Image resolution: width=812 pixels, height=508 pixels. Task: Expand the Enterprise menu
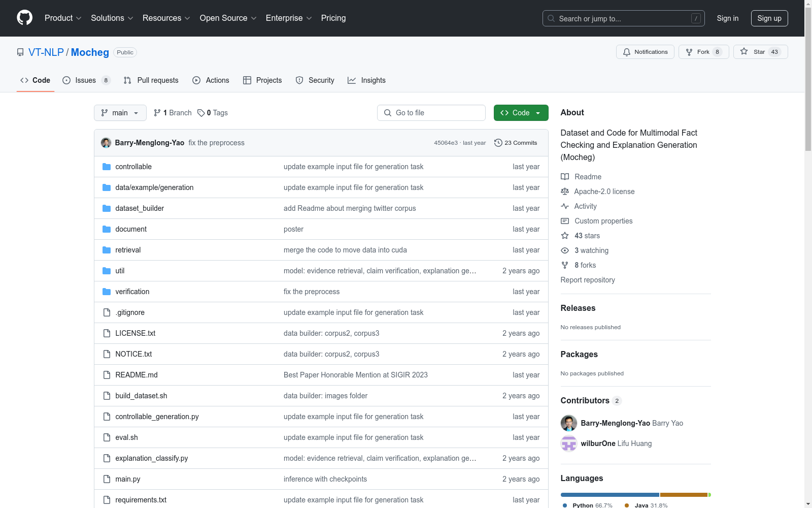[289, 18]
